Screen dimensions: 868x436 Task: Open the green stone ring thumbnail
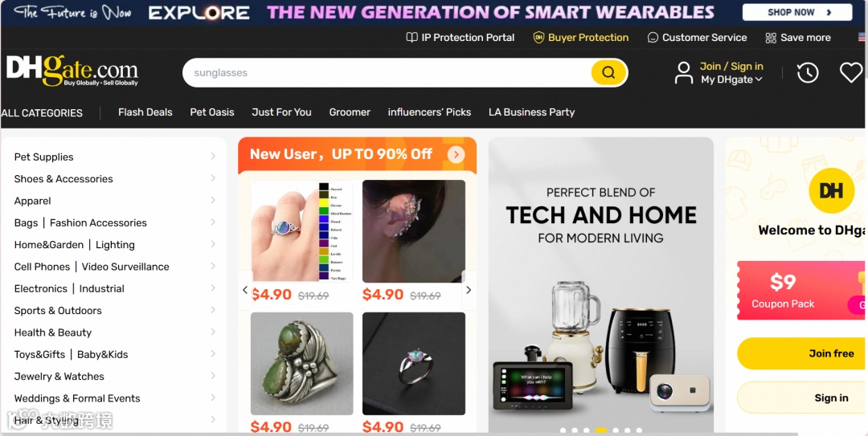(301, 364)
